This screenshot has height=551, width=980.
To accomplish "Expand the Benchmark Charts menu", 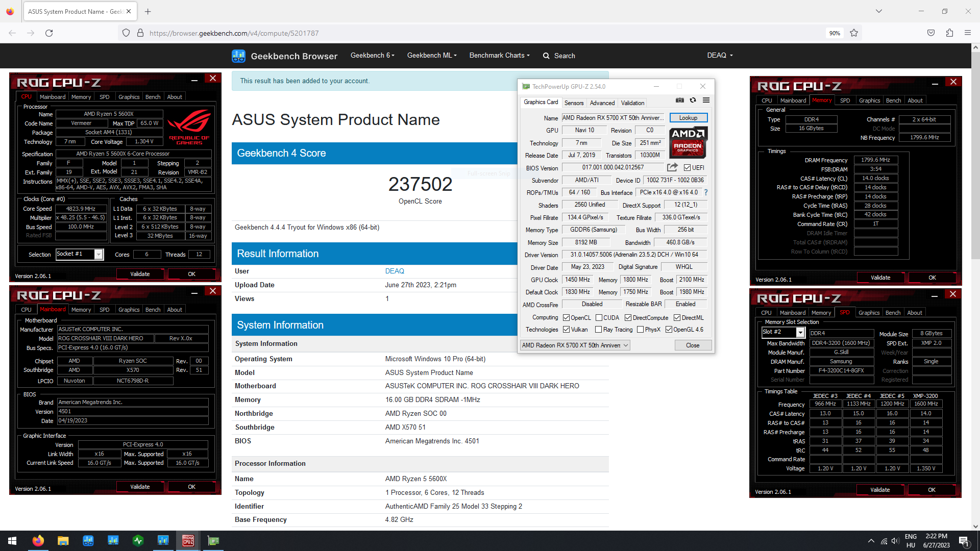I will click(x=499, y=56).
